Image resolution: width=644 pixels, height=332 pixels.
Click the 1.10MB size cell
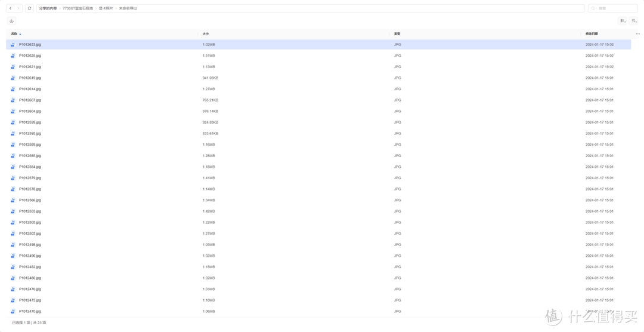pyautogui.click(x=209, y=300)
